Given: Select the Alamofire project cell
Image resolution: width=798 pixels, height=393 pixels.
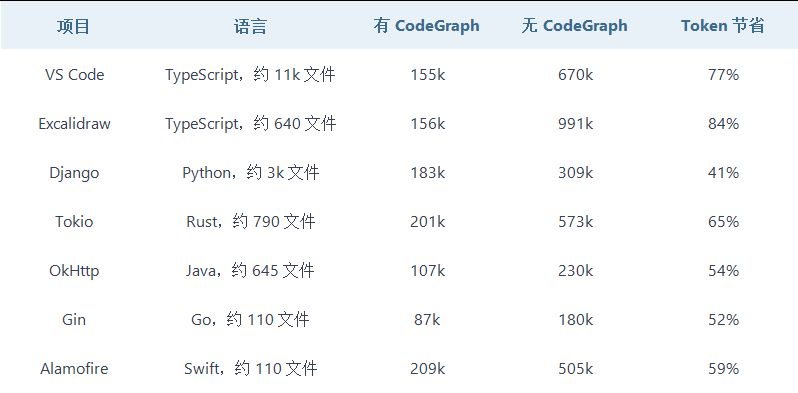Looking at the screenshot, I should [x=74, y=368].
